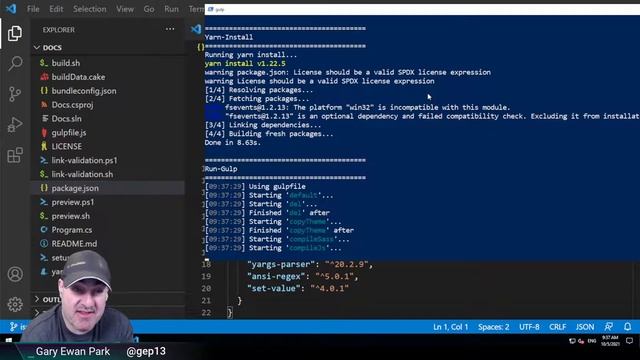Click the Explorer panel title
This screenshot has width=640, height=360.
[x=58, y=30]
